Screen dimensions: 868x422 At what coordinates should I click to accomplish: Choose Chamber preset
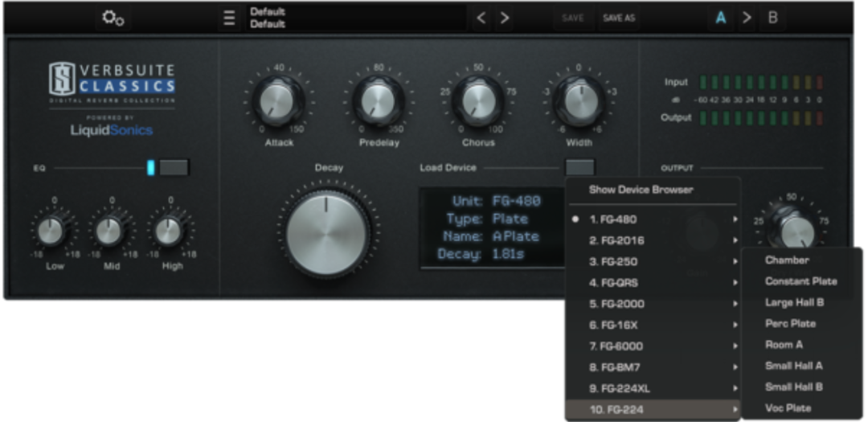pos(801,260)
